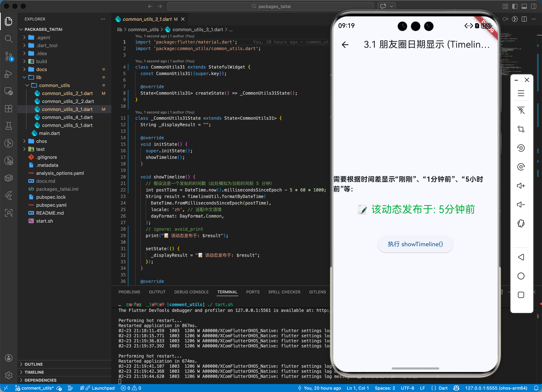Screen dimensions: 542x392
Task: Expand the OUTLINE section
Action: pos(34,364)
